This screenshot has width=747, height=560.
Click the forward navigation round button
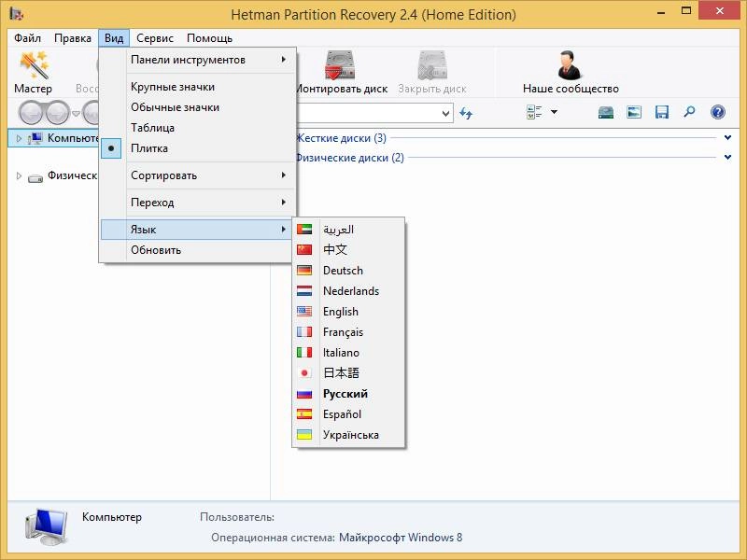[57, 113]
